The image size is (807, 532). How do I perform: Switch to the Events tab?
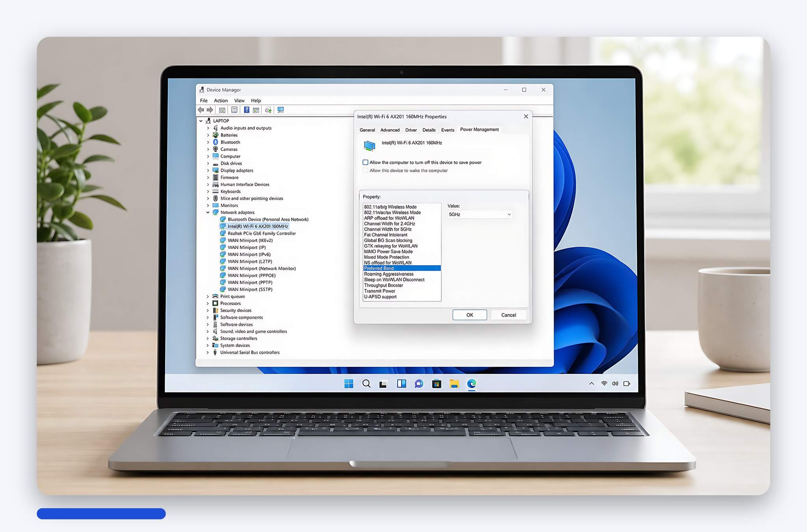pos(448,130)
